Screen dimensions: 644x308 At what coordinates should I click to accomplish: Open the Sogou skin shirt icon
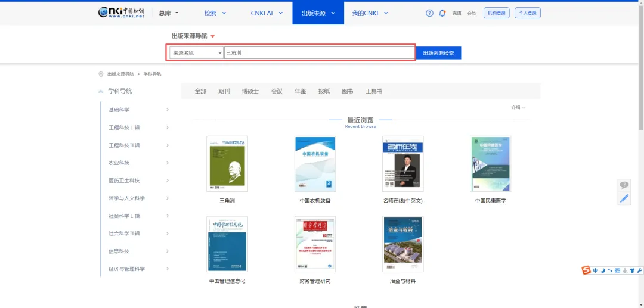[632, 270]
